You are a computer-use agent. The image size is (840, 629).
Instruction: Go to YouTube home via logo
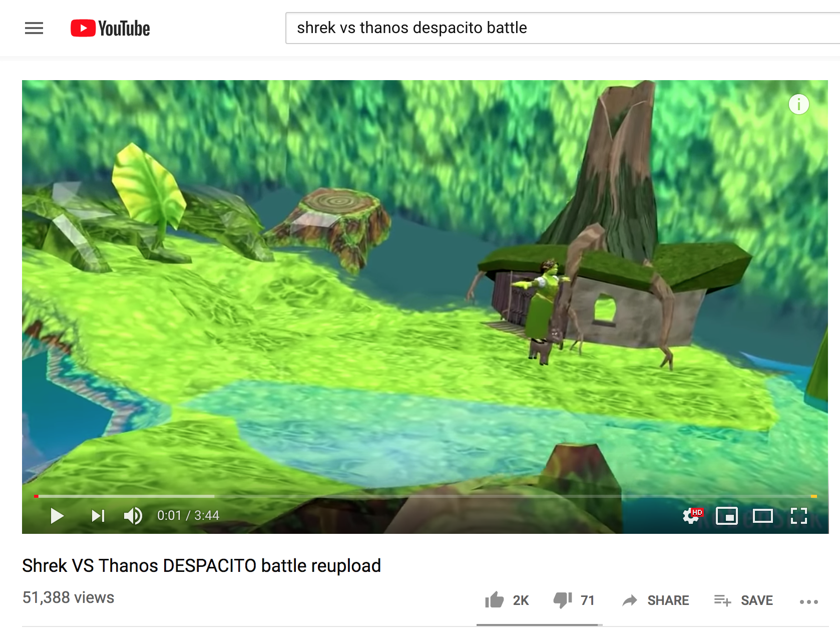click(x=110, y=28)
